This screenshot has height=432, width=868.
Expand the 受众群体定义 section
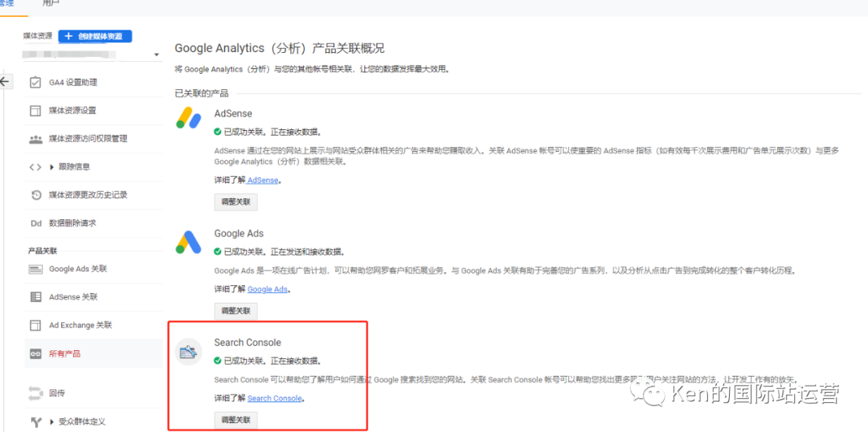tap(53, 422)
